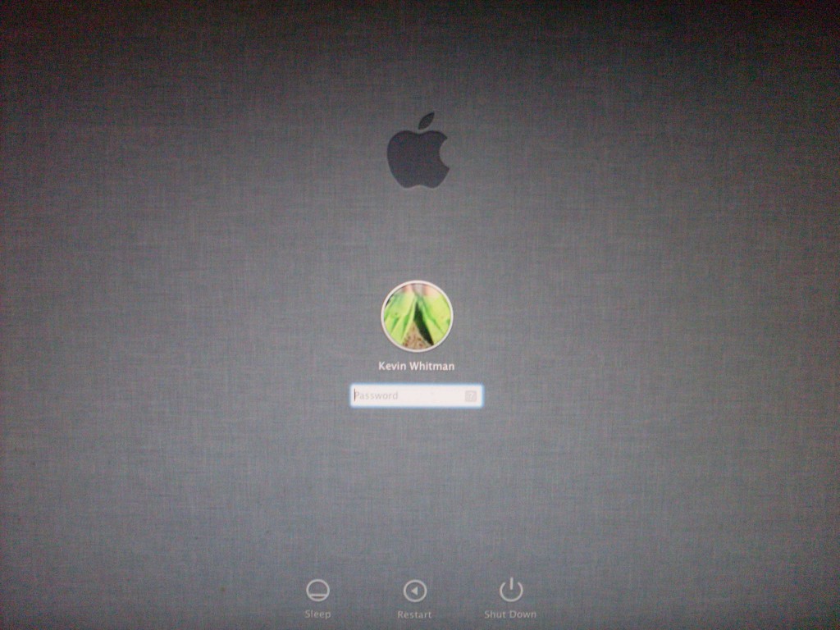Click the Shut Down label
This screenshot has width=840, height=630.
pyautogui.click(x=510, y=614)
